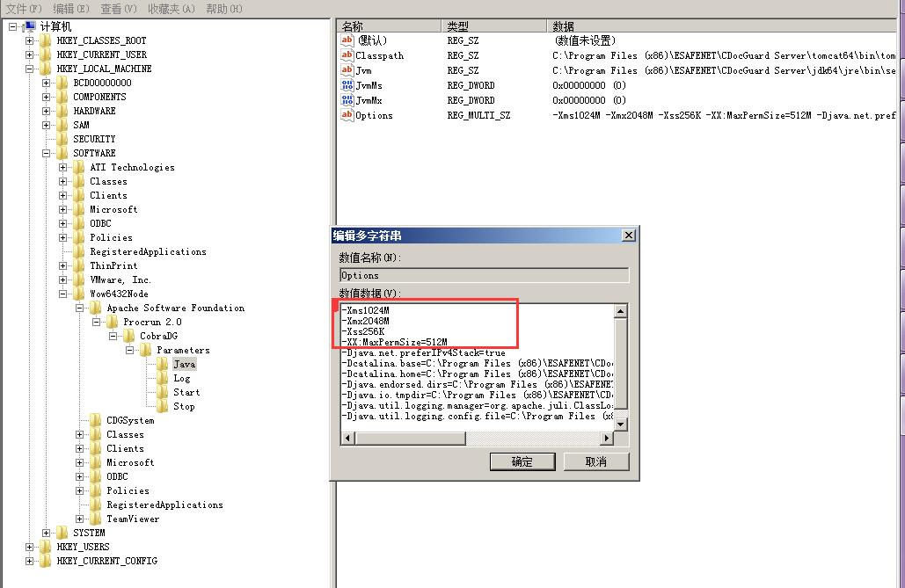Select the Stop key in tree
The height and width of the screenshot is (588, 905).
tap(184, 406)
